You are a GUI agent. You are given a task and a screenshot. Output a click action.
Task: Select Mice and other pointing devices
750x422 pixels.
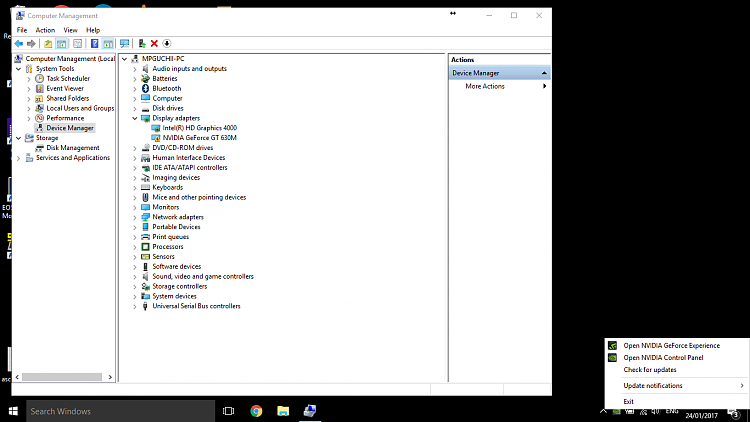point(199,197)
